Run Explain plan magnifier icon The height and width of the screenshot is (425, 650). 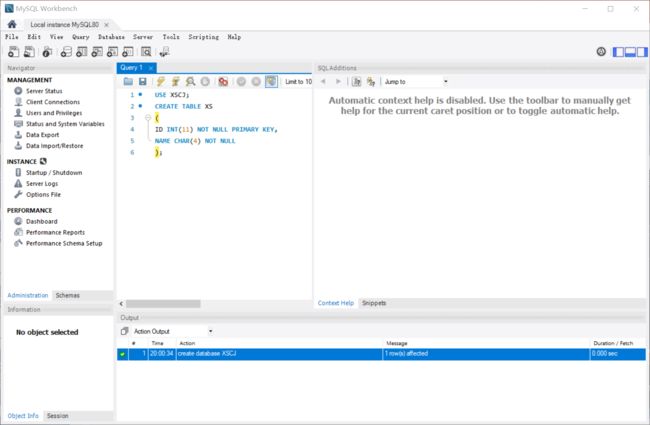click(190, 82)
